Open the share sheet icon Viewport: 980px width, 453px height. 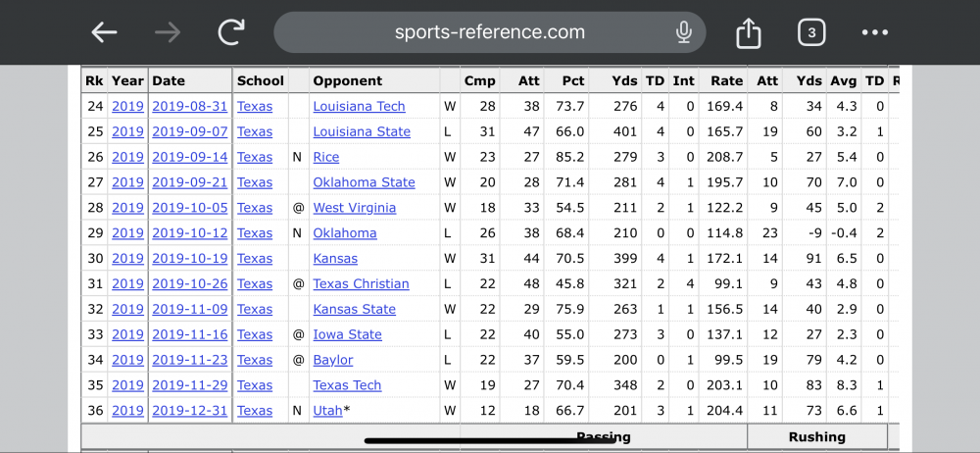tap(748, 33)
